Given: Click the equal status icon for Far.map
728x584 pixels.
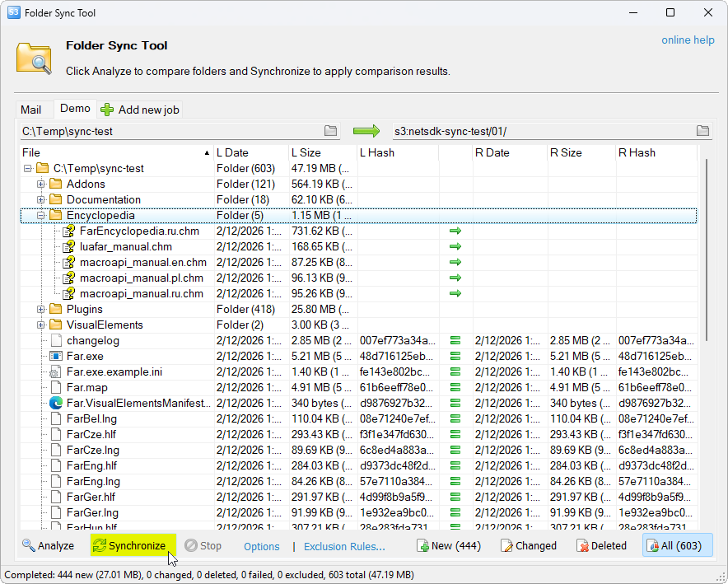Looking at the screenshot, I should click(x=455, y=388).
